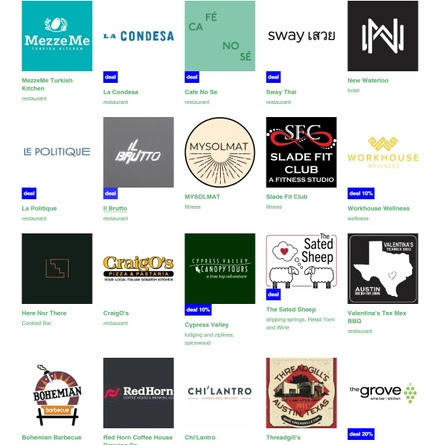Screen dimensions: 448x445
Task: Open the New Waterloo hotel logo
Action: point(383,36)
